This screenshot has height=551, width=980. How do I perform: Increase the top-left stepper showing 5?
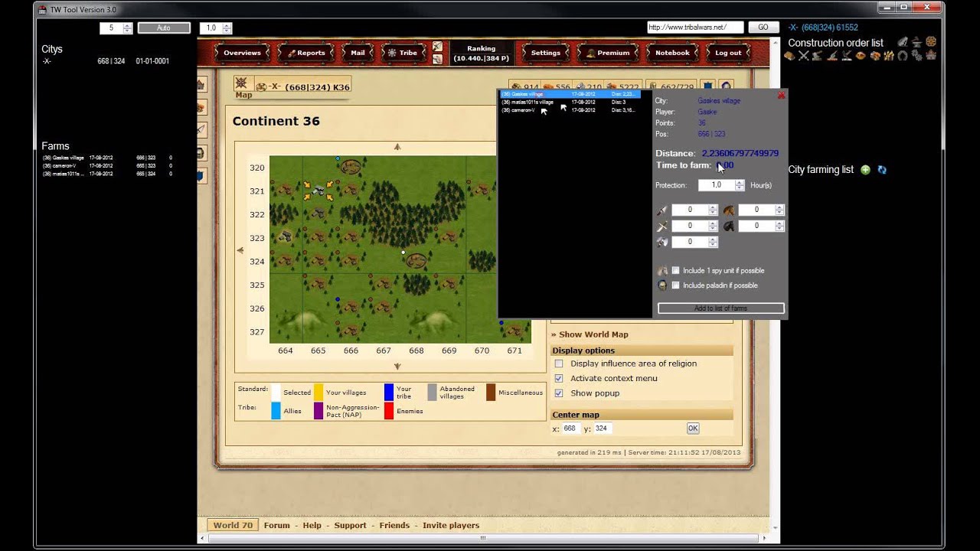click(x=127, y=25)
